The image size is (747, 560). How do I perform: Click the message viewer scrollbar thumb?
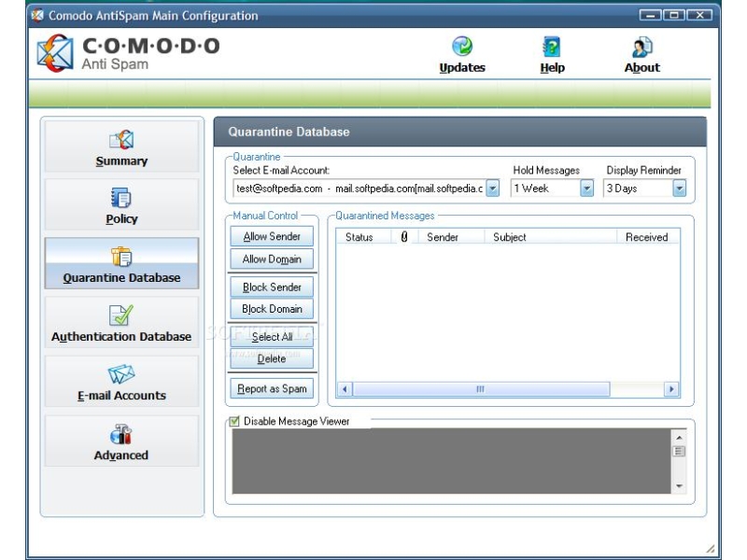click(x=680, y=451)
